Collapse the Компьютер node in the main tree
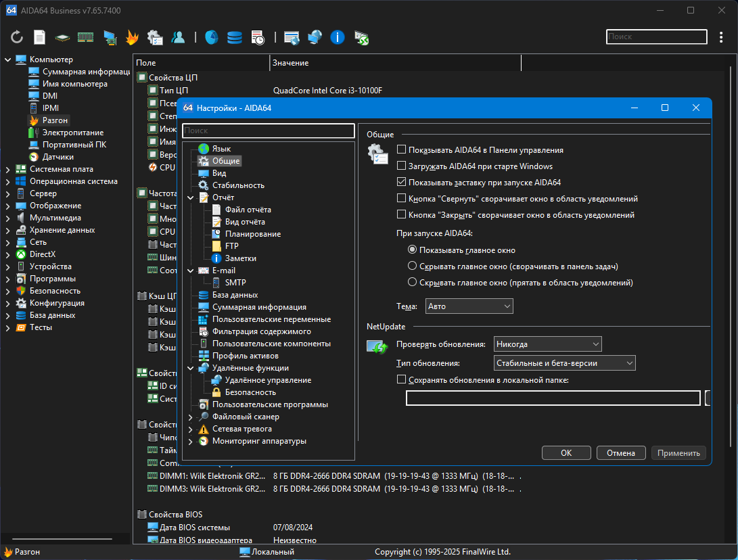738x560 pixels. click(7, 60)
